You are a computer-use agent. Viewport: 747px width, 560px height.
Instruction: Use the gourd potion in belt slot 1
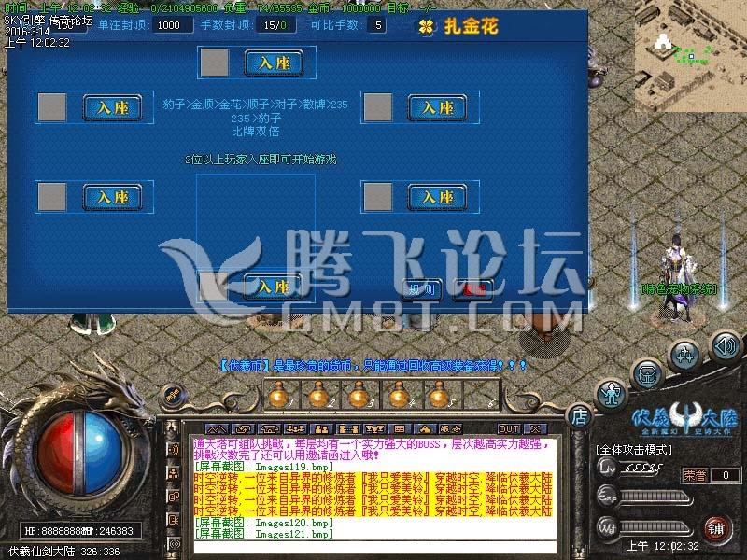(x=279, y=394)
